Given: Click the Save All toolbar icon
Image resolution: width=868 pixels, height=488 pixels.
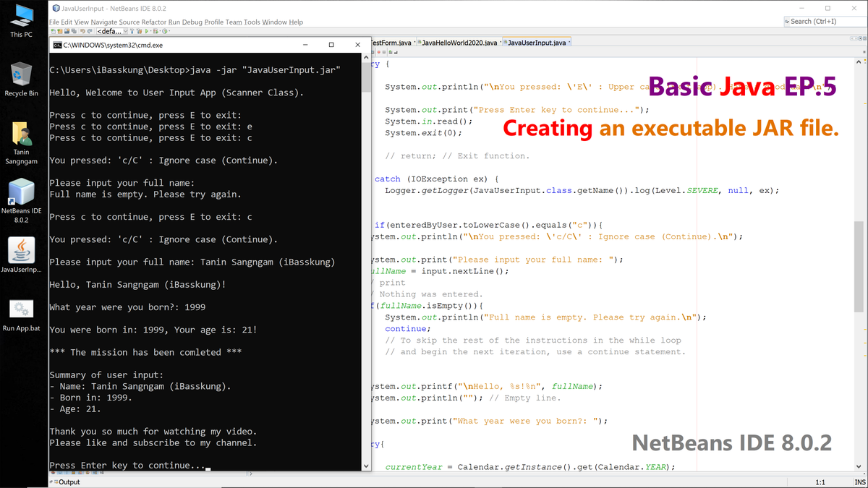Looking at the screenshot, I should (x=74, y=31).
